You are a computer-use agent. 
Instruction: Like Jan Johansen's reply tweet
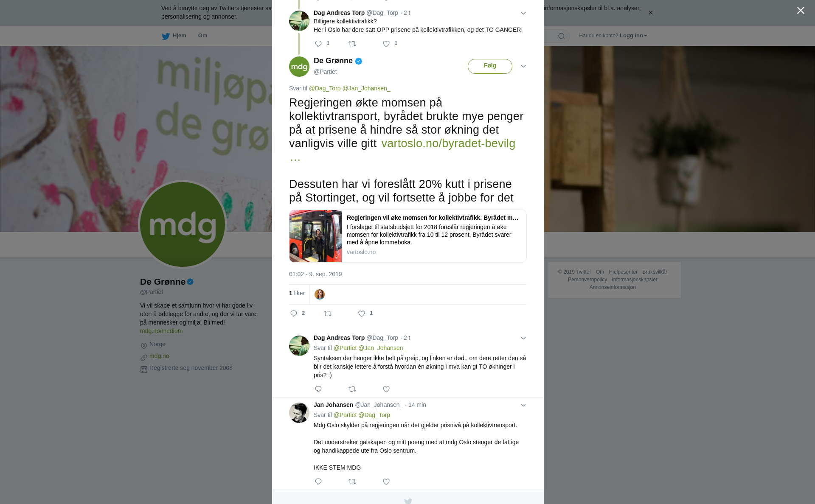[386, 482]
